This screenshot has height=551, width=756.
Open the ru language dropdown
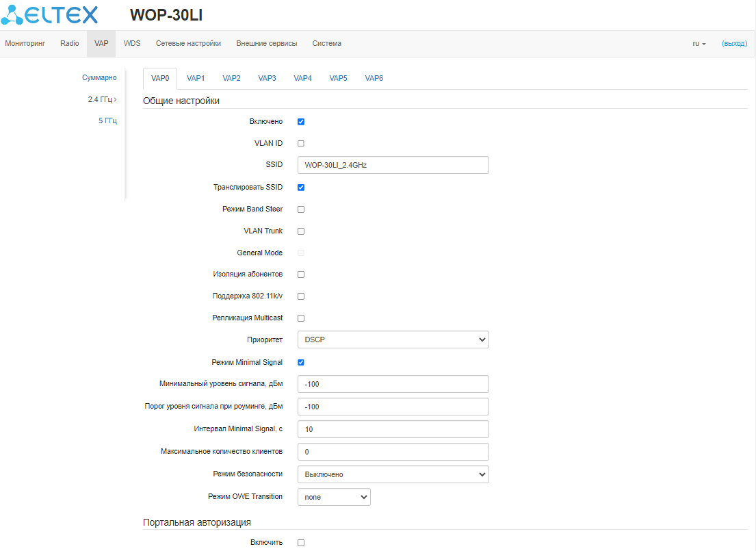tap(699, 43)
